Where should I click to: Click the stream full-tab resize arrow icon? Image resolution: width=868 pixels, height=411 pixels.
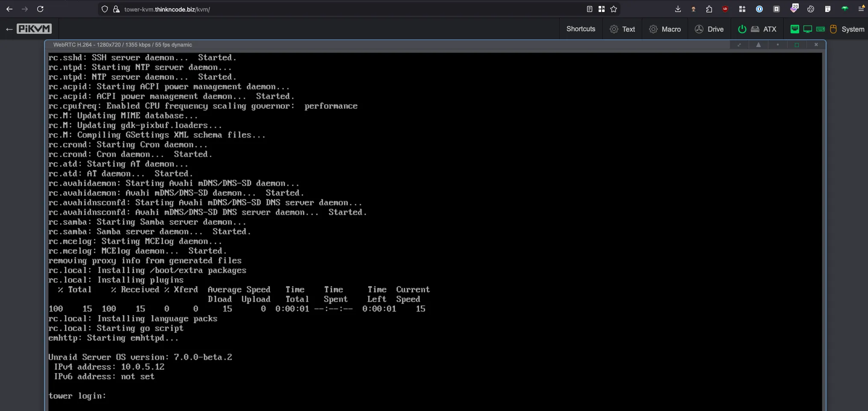tap(739, 45)
